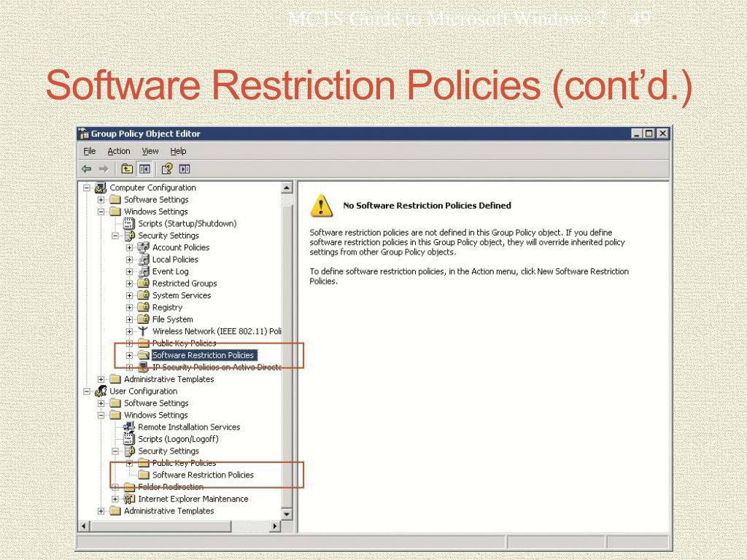
Task: Select Administrative Templates under User Configuration
Action: [169, 510]
